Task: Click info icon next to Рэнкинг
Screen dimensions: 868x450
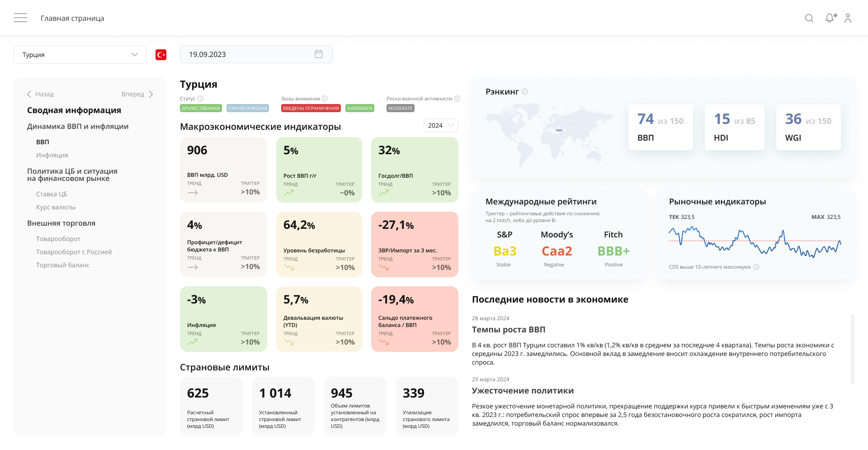Action: (x=525, y=92)
